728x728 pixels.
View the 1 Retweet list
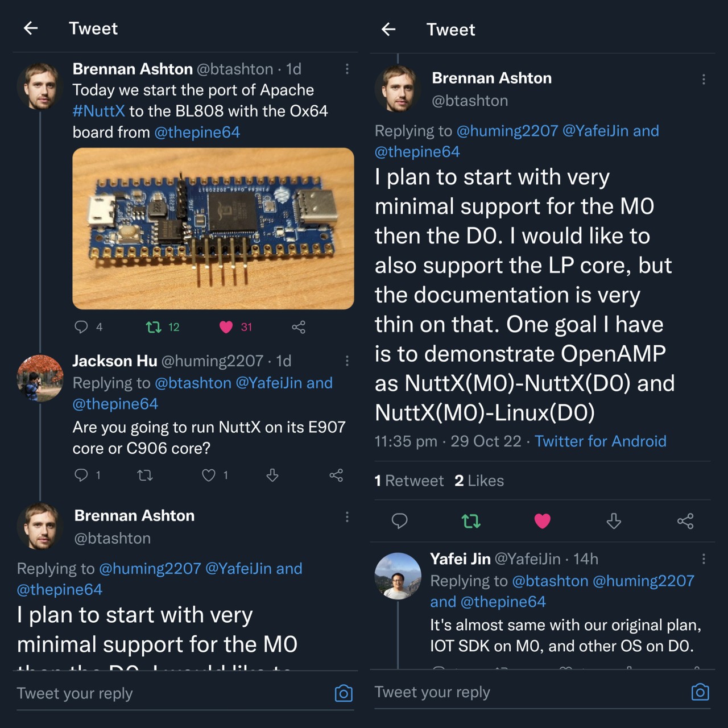coord(409,481)
